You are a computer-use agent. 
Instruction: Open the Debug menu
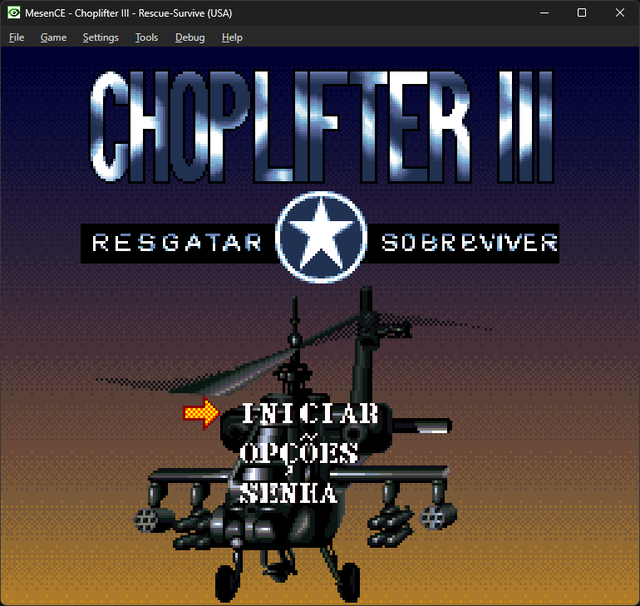pyautogui.click(x=190, y=38)
